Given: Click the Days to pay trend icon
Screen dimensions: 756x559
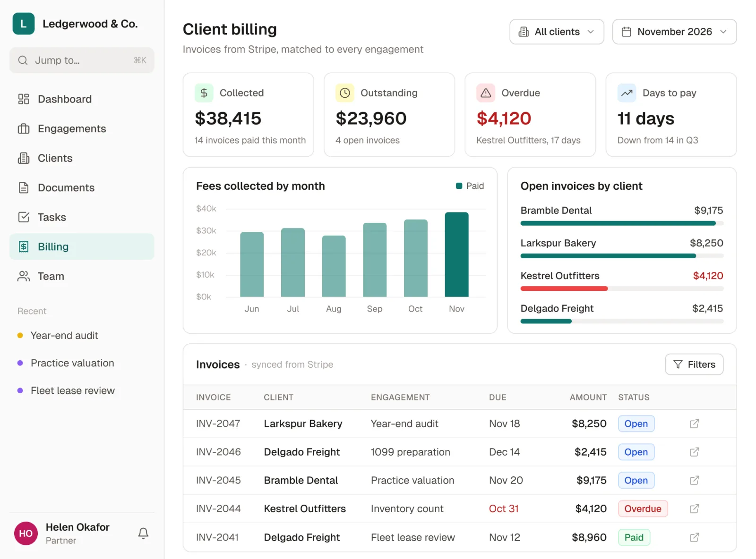Looking at the screenshot, I should pyautogui.click(x=627, y=93).
